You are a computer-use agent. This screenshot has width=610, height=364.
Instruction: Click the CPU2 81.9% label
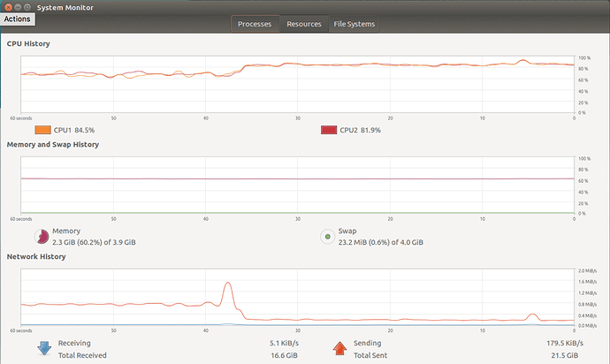pyautogui.click(x=360, y=130)
